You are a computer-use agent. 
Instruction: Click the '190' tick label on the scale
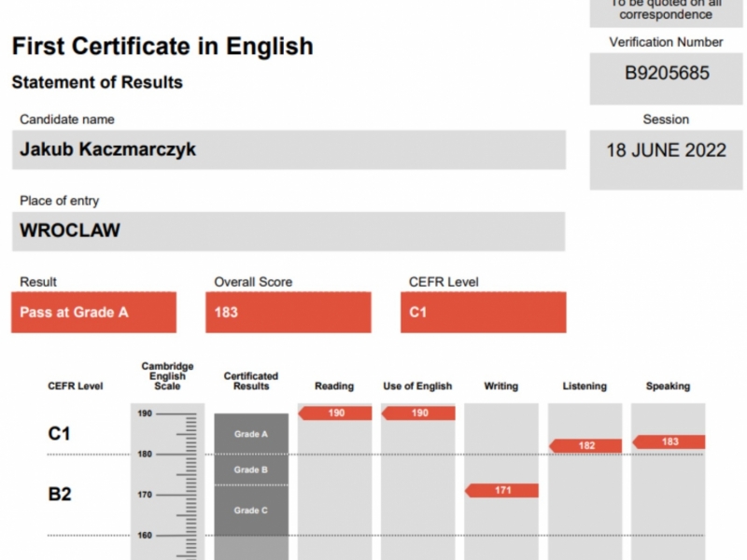coord(145,413)
